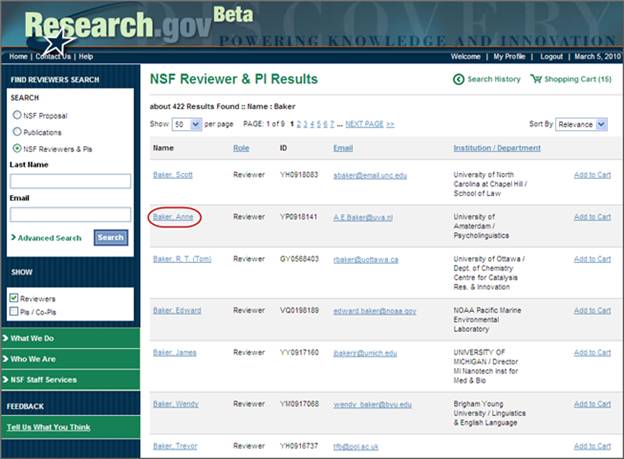Add Baker, Scott to cart

[592, 175]
